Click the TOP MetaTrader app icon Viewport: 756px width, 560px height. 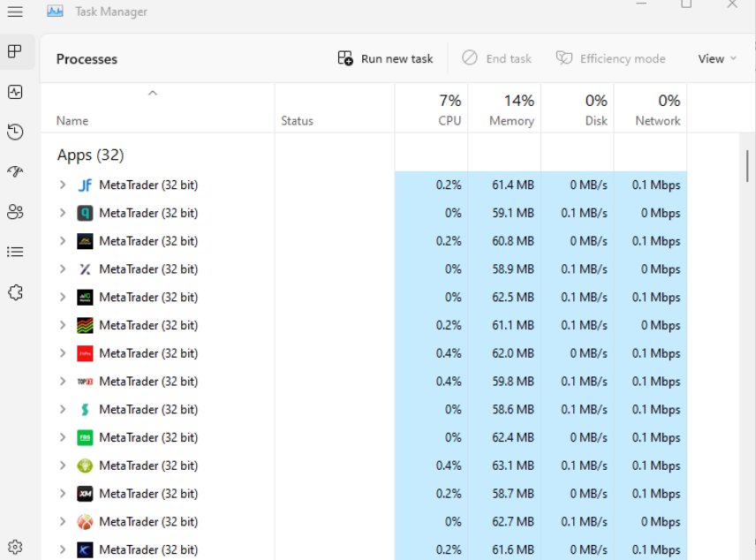(x=85, y=382)
